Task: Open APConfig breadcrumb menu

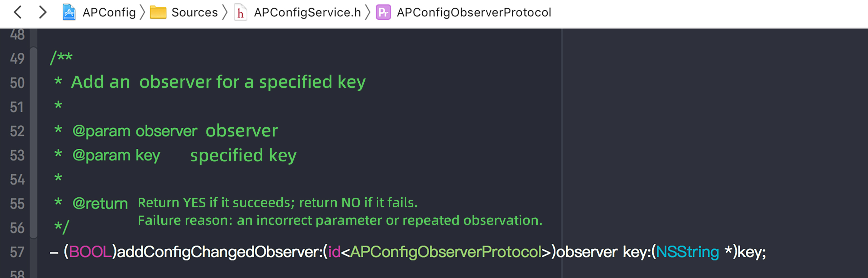Action: tap(109, 12)
